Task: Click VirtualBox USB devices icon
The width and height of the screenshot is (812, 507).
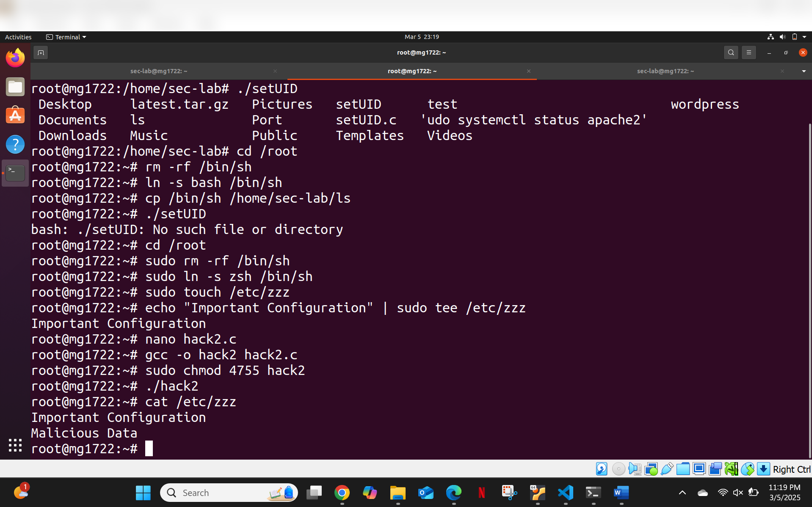Action: (667, 469)
